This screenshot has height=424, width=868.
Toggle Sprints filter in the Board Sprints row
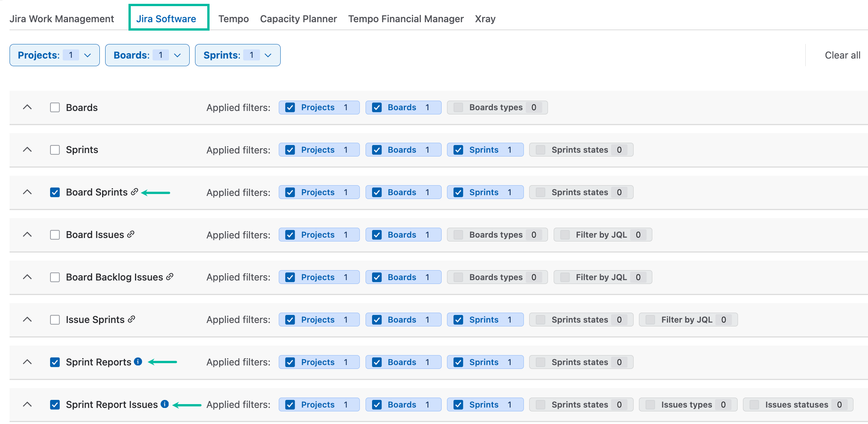click(x=485, y=192)
